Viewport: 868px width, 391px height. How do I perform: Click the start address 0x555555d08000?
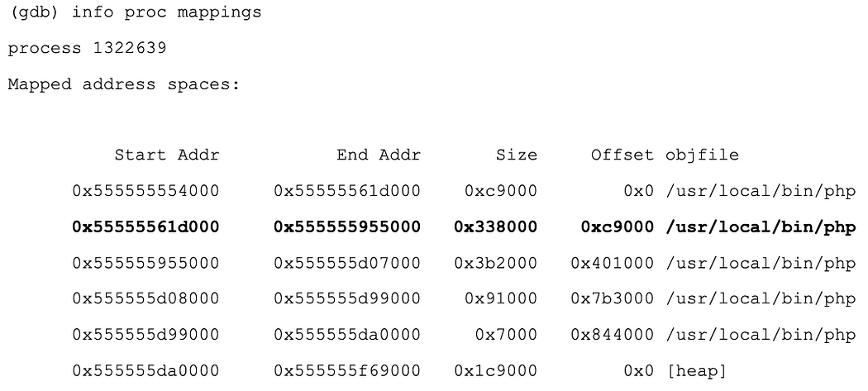[x=145, y=299]
